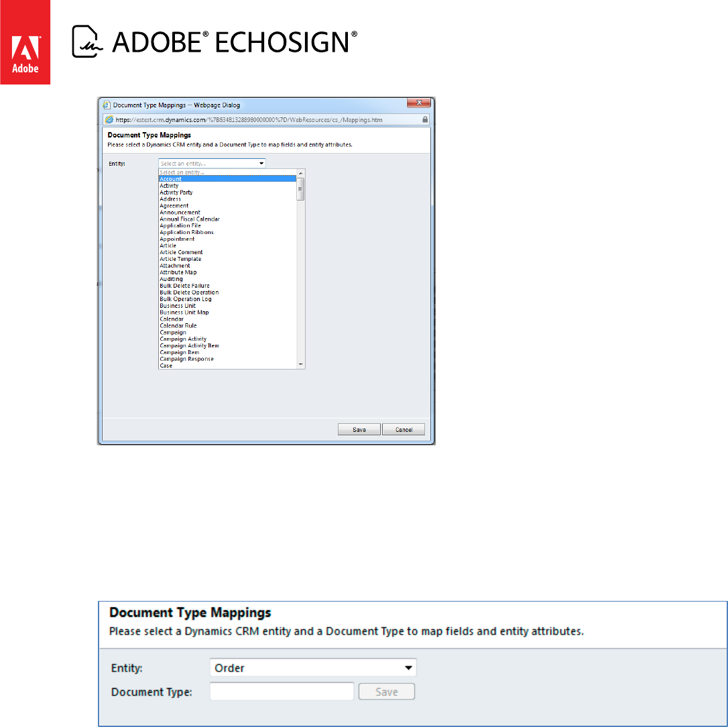Select Activity in entity list

click(227, 186)
